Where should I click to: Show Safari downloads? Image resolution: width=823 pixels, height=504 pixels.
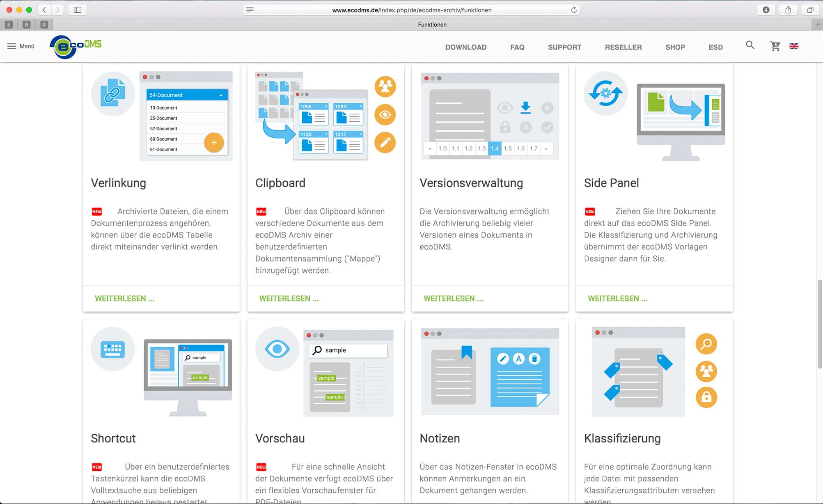click(x=766, y=10)
